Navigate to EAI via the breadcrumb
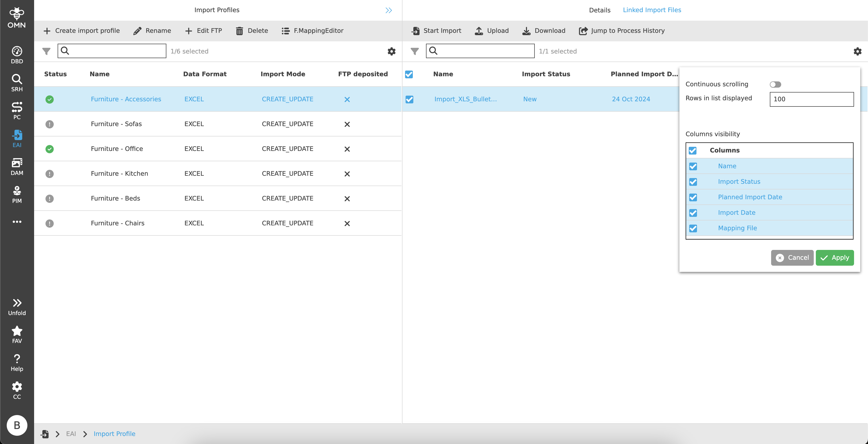This screenshot has width=868, height=444. click(71, 434)
